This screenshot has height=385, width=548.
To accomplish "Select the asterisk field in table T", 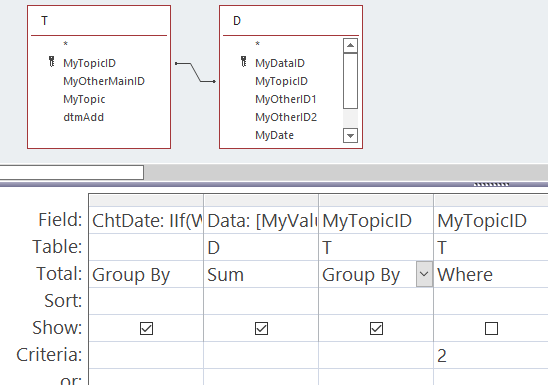I will pos(65,44).
